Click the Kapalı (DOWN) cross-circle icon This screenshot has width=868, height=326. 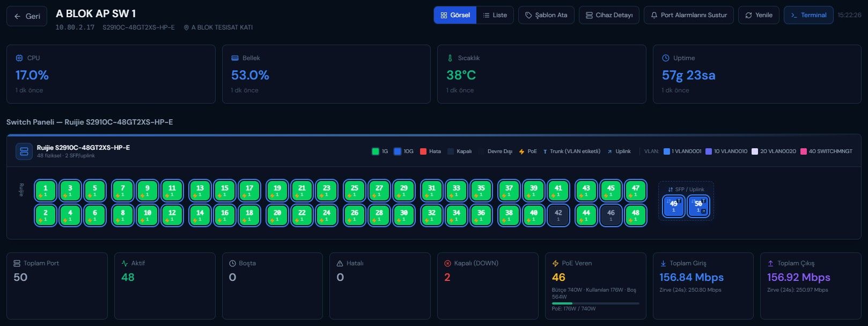pos(448,263)
